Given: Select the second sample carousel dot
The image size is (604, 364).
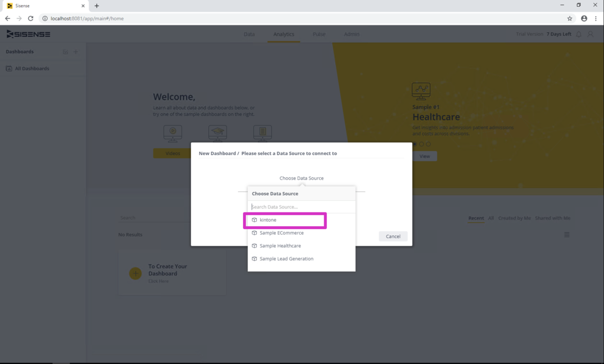Looking at the screenshot, I should 422,144.
